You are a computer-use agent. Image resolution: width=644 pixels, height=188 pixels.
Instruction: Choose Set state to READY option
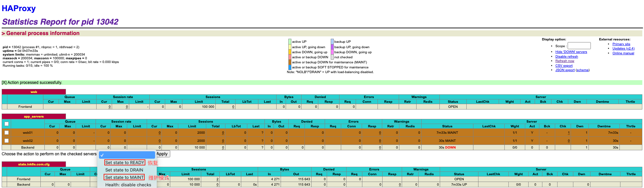(x=124, y=163)
